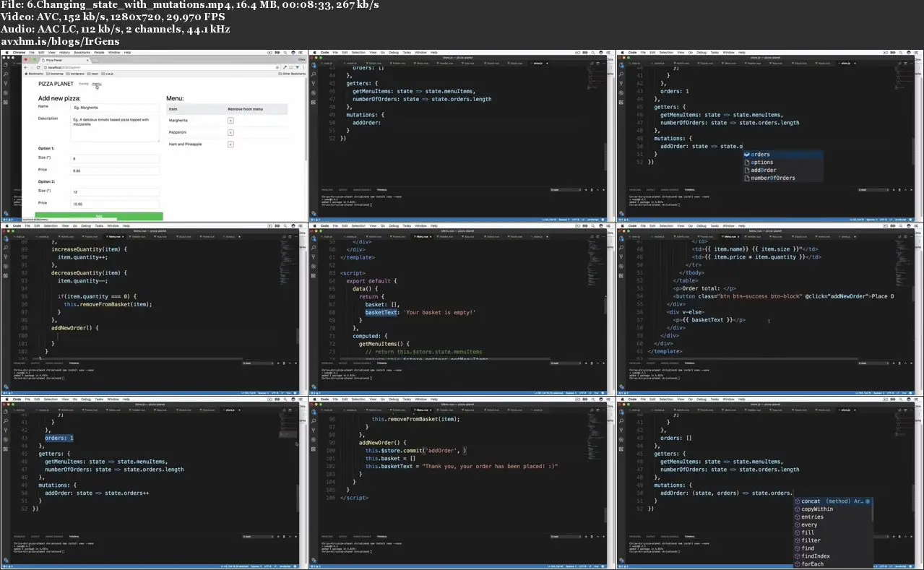Open Extensions icon in the blank addOrder: frame
Image resolution: width=924 pixels, height=570 pixels.
pos(314,103)
